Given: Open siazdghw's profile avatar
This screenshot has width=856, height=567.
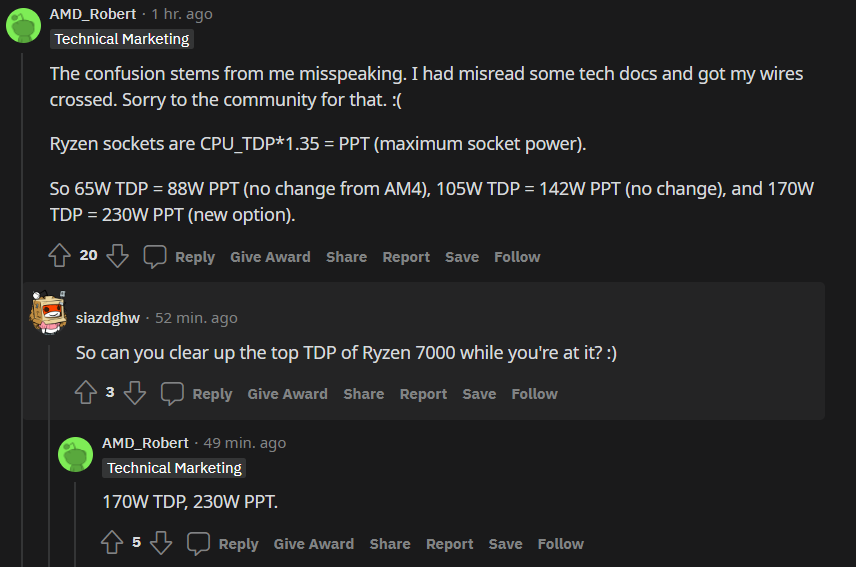Looking at the screenshot, I should click(x=49, y=313).
